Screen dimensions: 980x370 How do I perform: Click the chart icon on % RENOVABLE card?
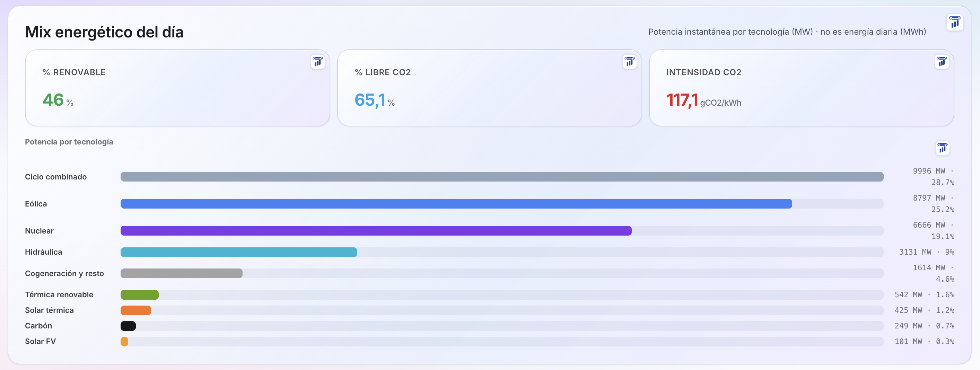[318, 62]
